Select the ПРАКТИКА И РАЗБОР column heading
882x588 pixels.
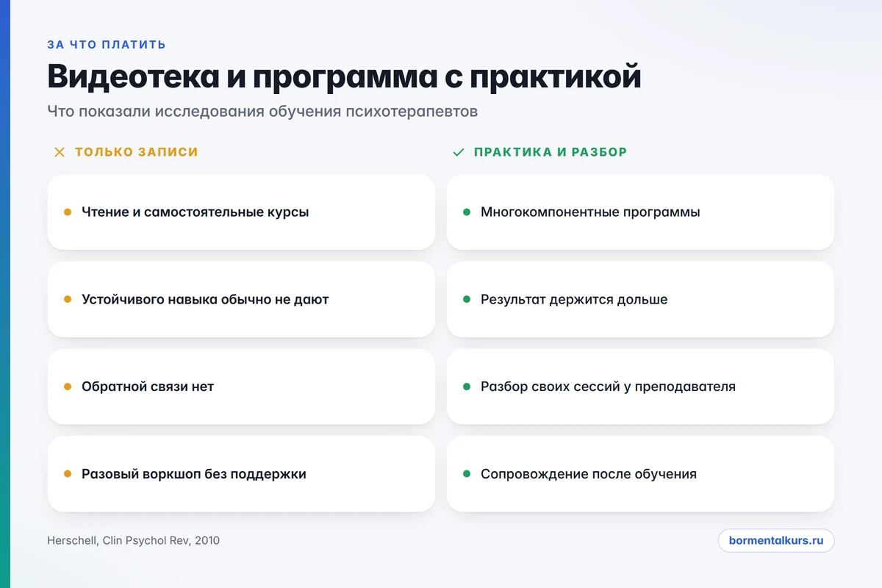(x=551, y=152)
